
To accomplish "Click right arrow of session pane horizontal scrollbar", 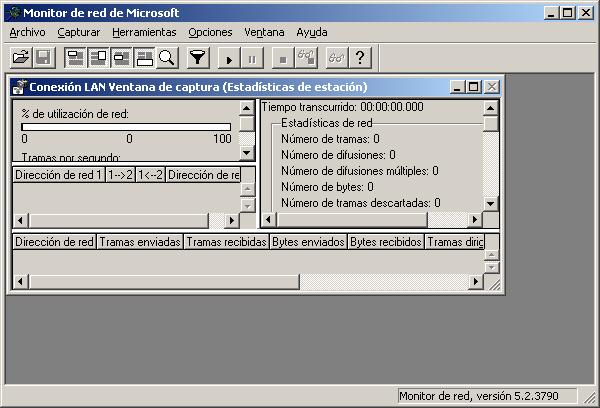I will click(233, 220).
